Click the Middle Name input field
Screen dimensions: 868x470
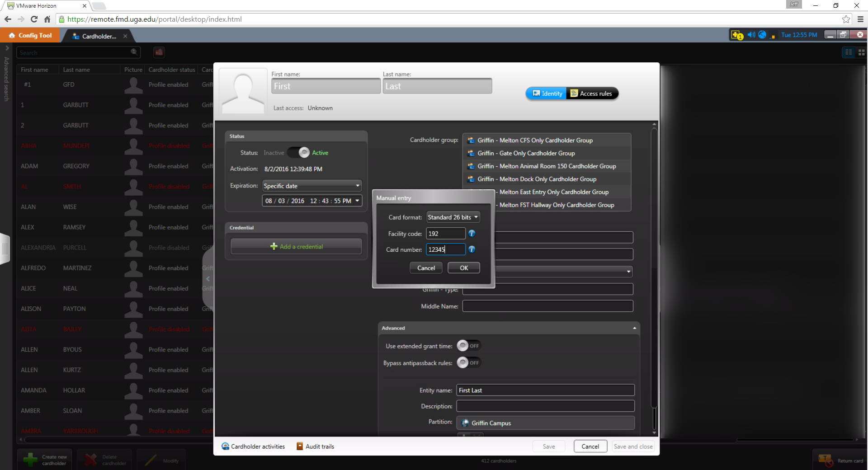[x=547, y=306]
